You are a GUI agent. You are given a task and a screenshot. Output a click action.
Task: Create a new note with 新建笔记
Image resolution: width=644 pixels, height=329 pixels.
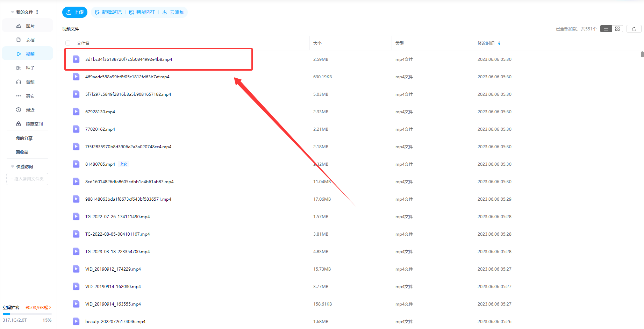click(x=108, y=12)
